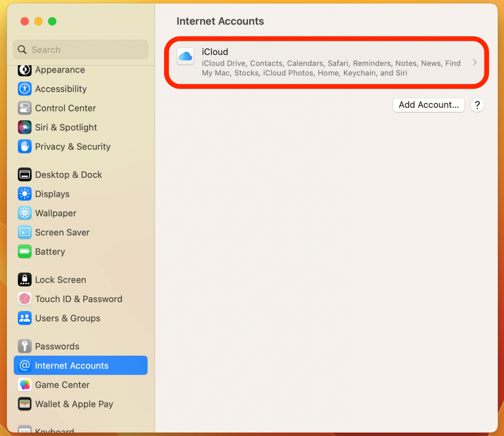The height and width of the screenshot is (436, 504).
Task: Click the Control Center switches icon
Action: [x=25, y=108]
